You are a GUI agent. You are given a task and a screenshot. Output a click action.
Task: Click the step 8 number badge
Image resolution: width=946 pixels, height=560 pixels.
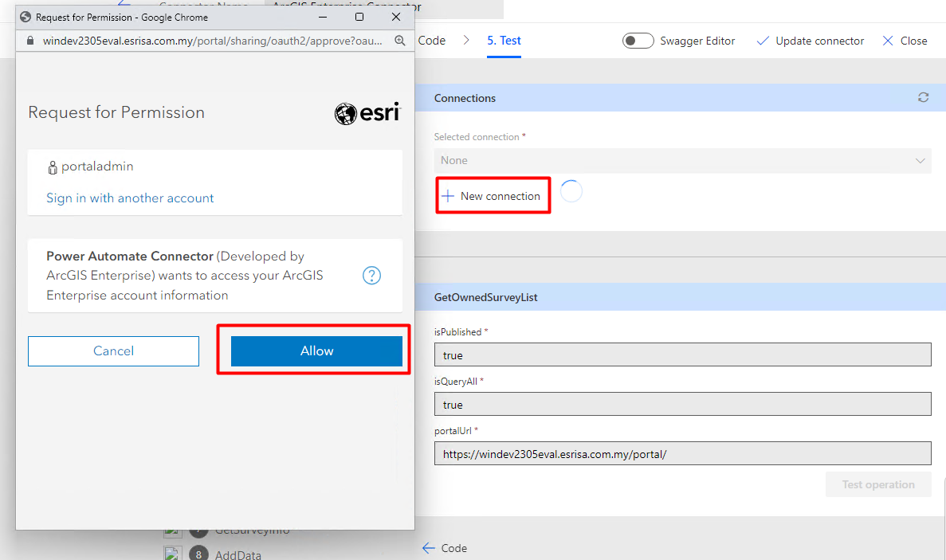pyautogui.click(x=198, y=553)
